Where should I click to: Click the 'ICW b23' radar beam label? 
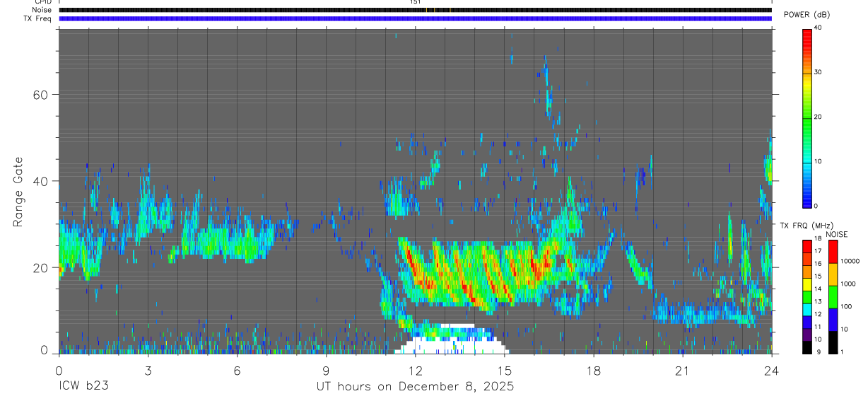pyautogui.click(x=83, y=387)
